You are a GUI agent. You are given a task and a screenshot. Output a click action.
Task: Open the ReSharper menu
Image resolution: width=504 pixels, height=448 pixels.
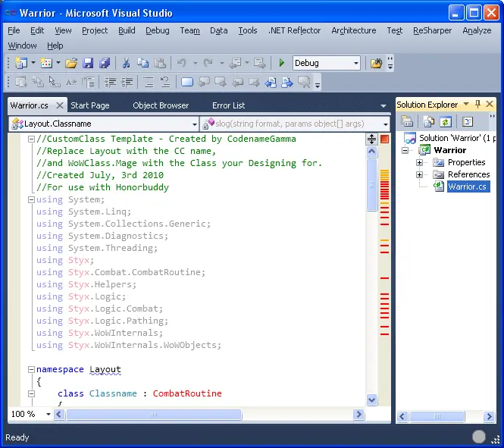pos(432,30)
